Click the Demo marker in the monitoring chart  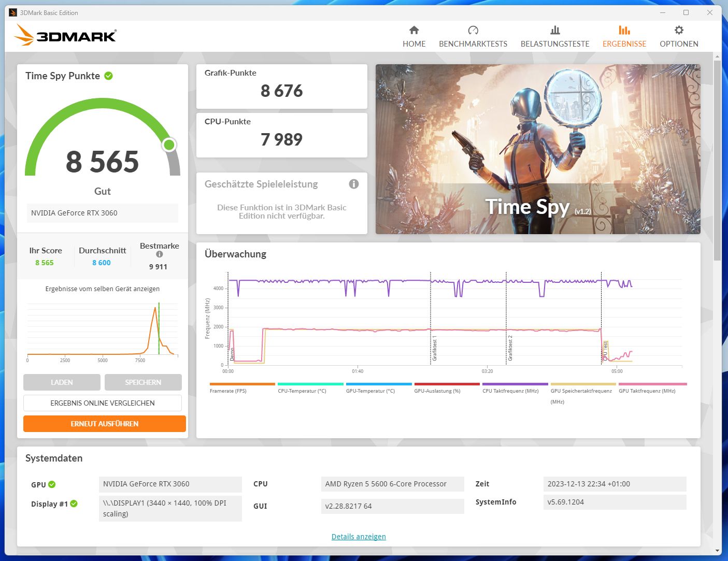pyautogui.click(x=232, y=354)
